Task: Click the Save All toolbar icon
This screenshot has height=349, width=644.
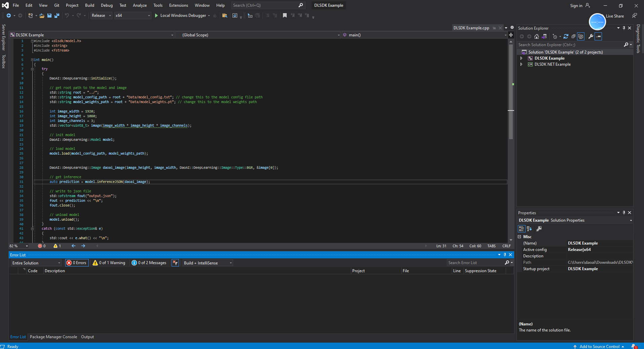Action: coord(57,15)
